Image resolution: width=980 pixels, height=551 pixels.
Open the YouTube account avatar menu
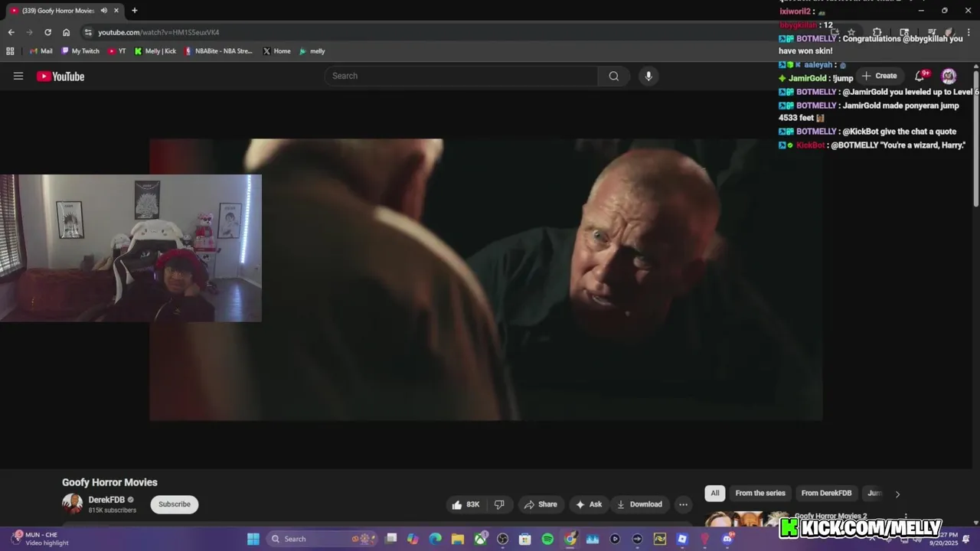point(949,76)
